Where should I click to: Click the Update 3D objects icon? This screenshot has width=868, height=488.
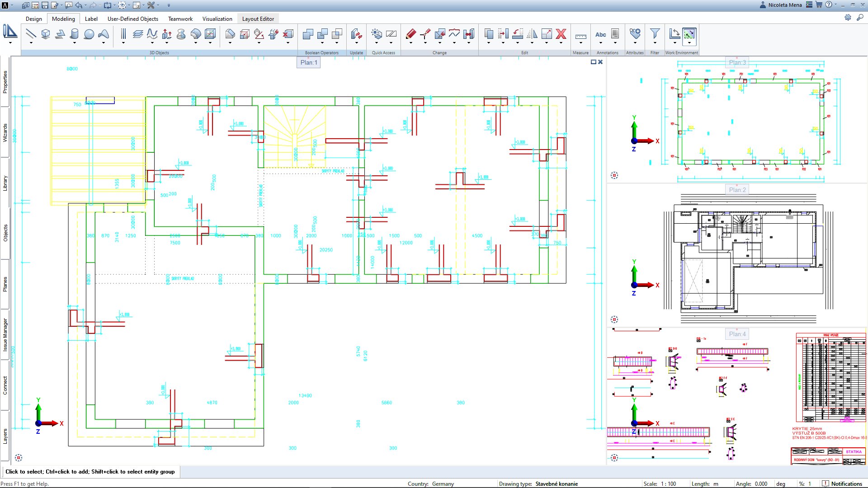[356, 34]
